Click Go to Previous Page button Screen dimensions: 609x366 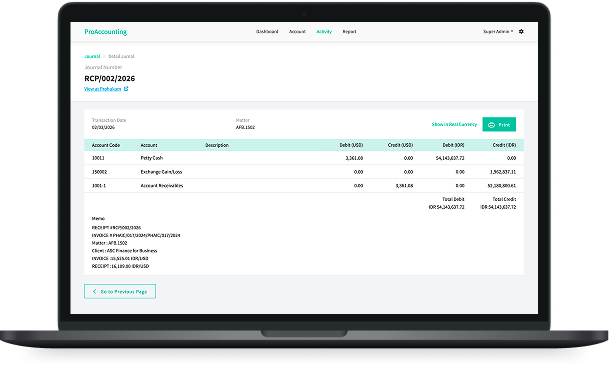[x=120, y=291]
